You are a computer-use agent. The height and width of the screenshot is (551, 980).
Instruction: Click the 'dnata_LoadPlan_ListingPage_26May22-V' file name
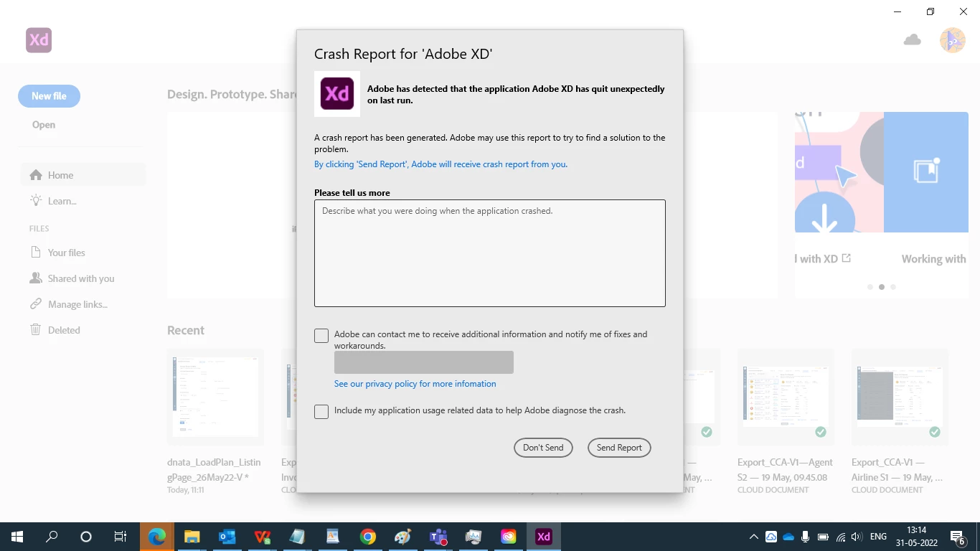[214, 470]
